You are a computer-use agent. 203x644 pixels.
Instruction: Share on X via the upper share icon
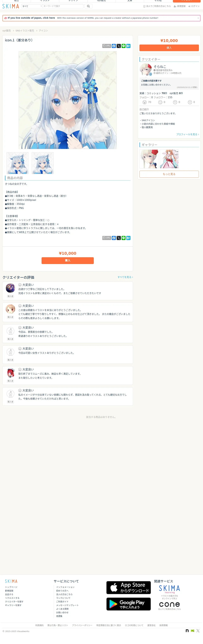[x=119, y=46]
